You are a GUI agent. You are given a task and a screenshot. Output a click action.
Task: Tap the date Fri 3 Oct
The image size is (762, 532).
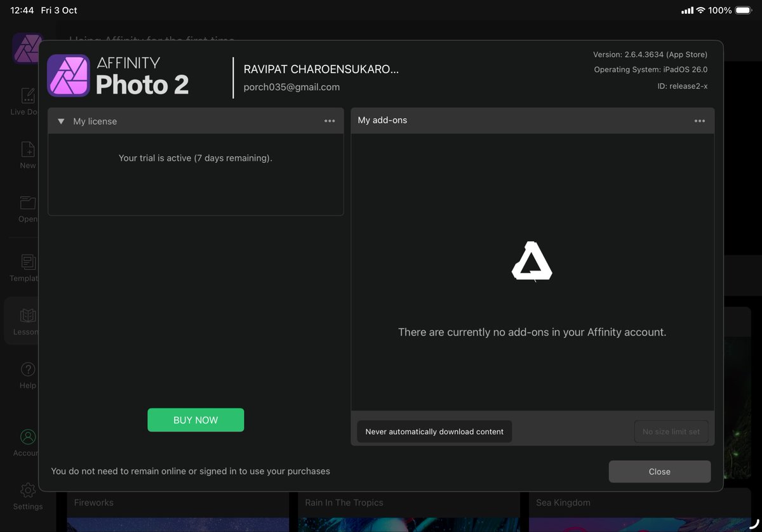point(59,11)
